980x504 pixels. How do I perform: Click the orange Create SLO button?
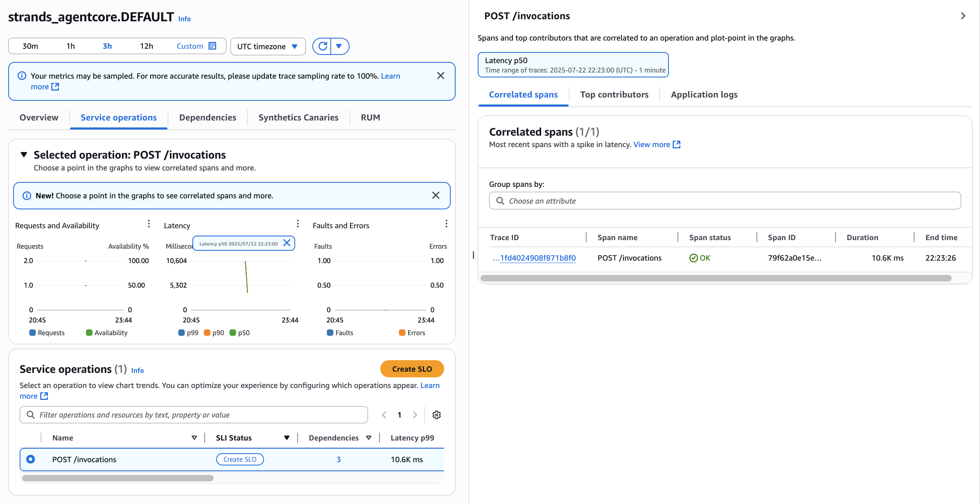click(412, 369)
